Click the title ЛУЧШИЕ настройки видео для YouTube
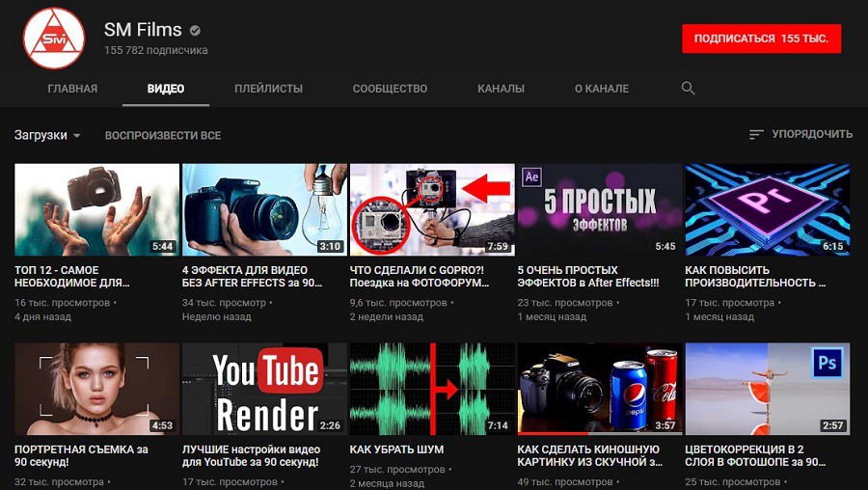The width and height of the screenshot is (868, 490). pyautogui.click(x=251, y=455)
